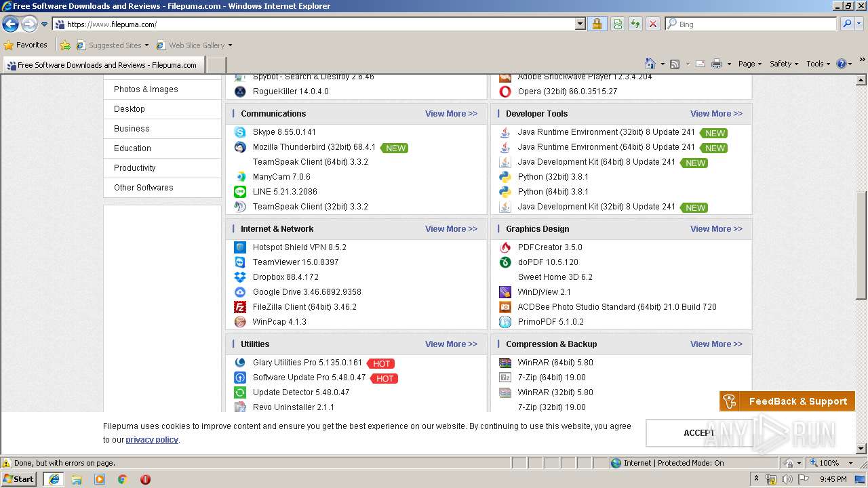Expand the Print options dropdown arrow

(729, 64)
